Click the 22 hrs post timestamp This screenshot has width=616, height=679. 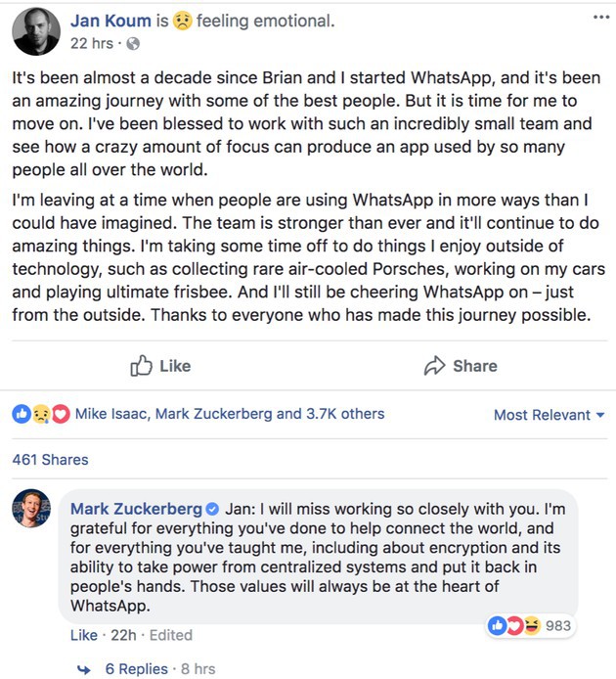pyautogui.click(x=91, y=43)
